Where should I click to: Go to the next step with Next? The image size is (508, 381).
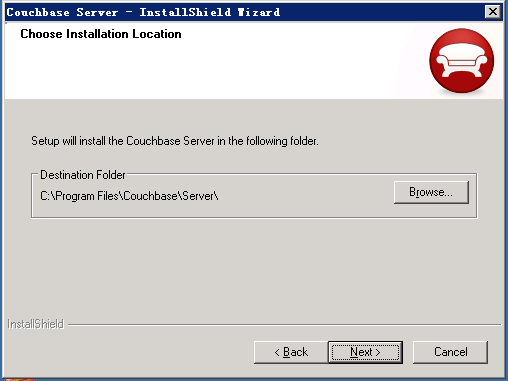tap(365, 352)
